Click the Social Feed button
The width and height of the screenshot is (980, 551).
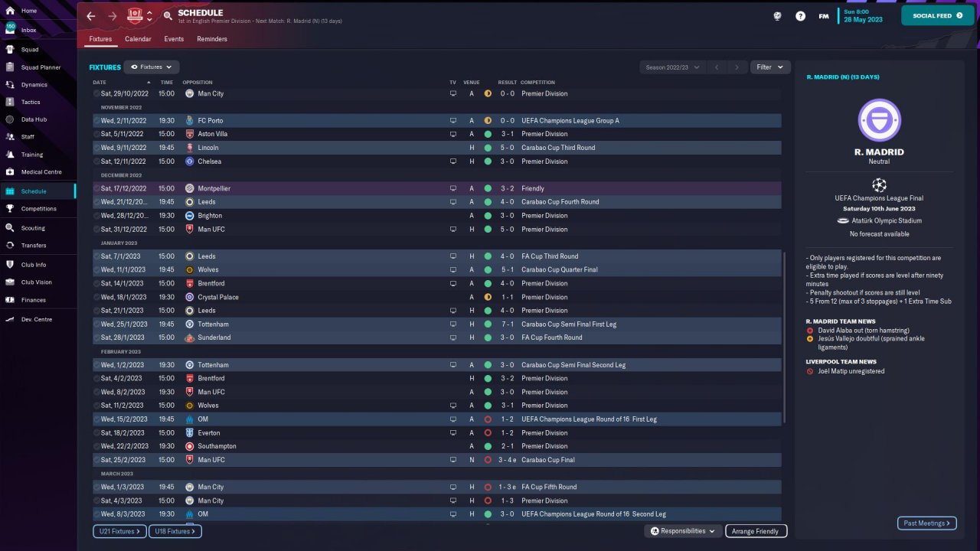(x=938, y=15)
